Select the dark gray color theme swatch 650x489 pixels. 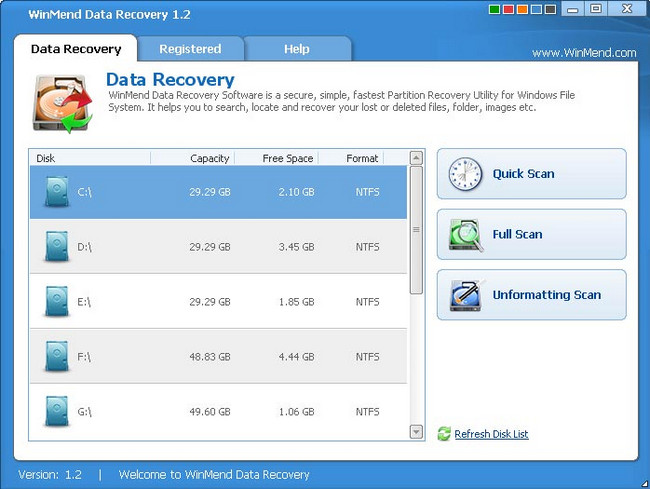551,9
